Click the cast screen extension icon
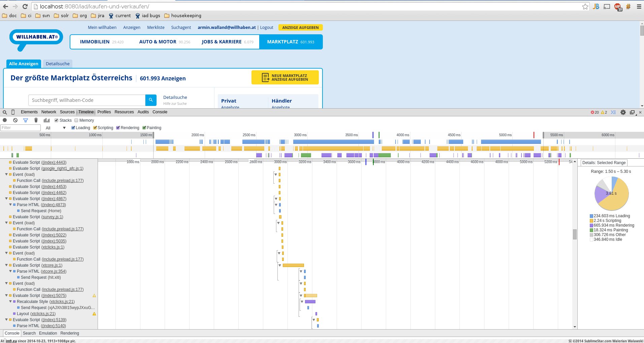The image size is (644, 343). coord(607,6)
